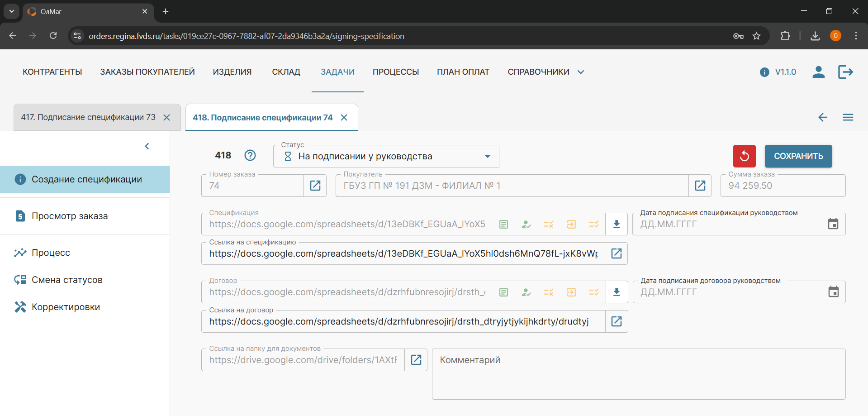This screenshot has height=416, width=868.
Task: Open the documents folder link icon
Action: [x=416, y=360]
